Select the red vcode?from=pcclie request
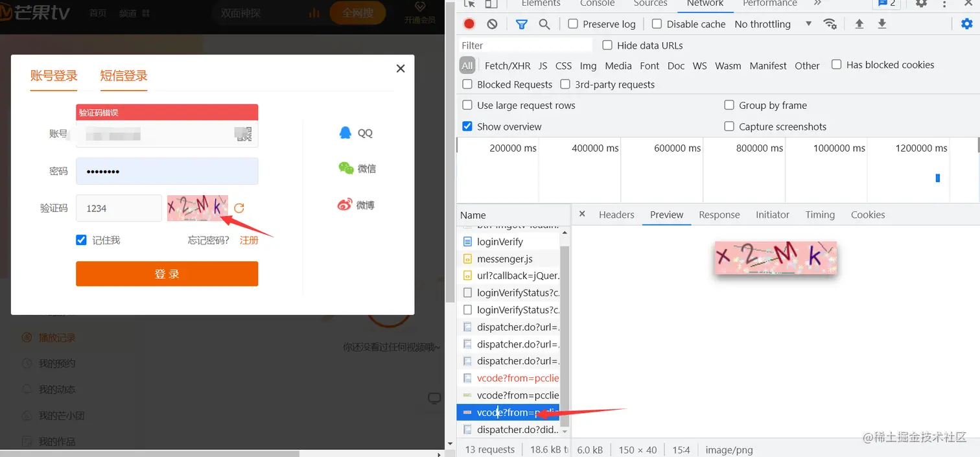 tap(509, 378)
